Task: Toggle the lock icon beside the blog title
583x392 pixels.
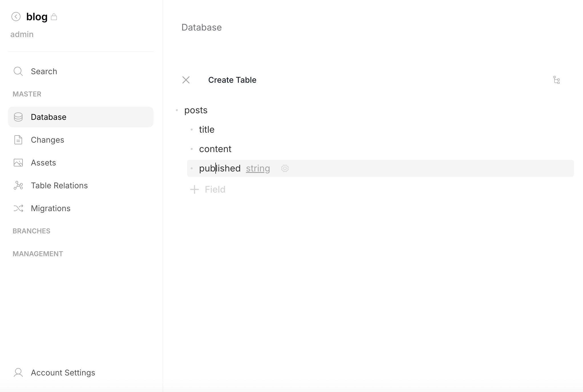Action: tap(54, 17)
